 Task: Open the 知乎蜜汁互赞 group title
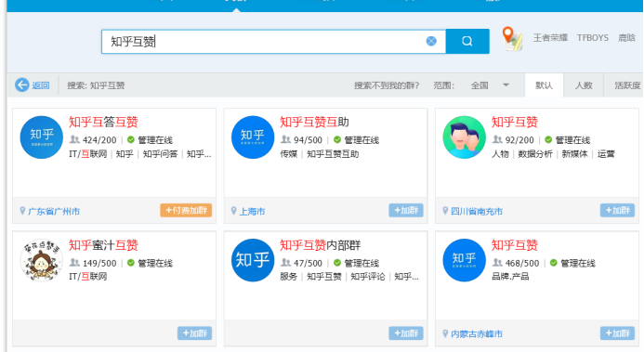coord(103,245)
